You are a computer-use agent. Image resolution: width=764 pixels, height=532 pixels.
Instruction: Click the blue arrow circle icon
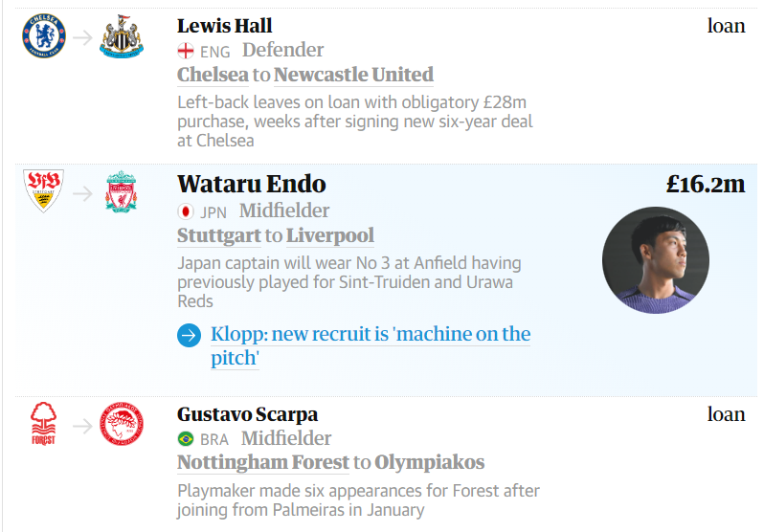point(189,335)
